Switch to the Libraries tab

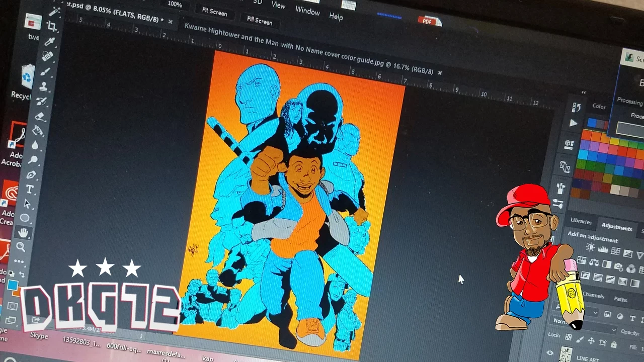coord(581,221)
